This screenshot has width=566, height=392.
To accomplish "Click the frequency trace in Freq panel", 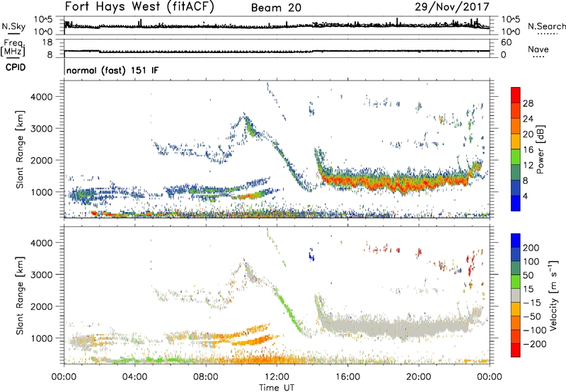I will [277, 52].
